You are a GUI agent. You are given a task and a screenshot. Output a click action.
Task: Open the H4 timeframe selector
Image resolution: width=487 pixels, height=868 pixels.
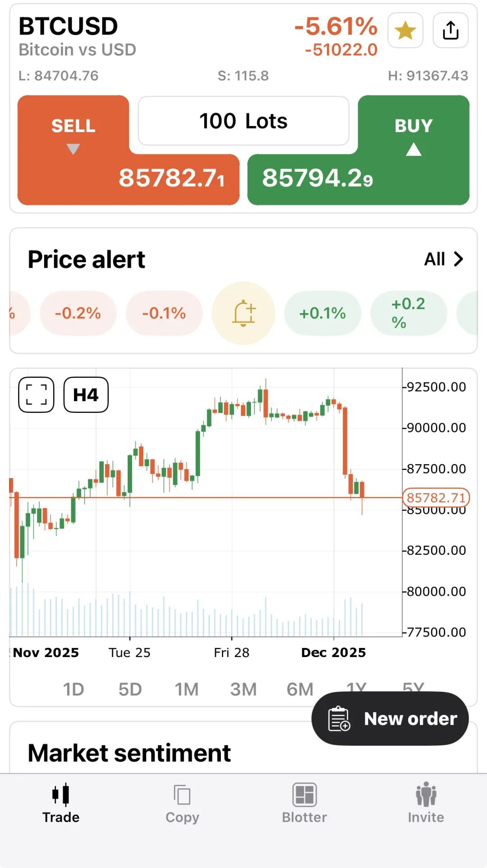[x=86, y=395]
